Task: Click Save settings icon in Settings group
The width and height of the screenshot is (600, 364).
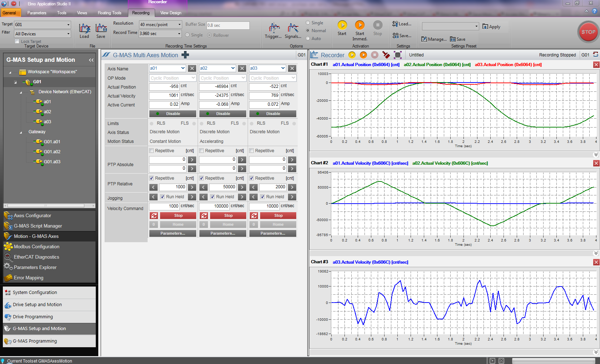Action: coord(402,36)
